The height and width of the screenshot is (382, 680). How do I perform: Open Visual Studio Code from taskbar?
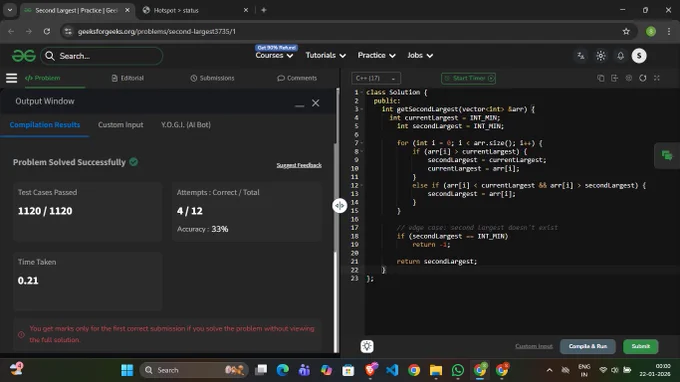pyautogui.click(x=392, y=370)
